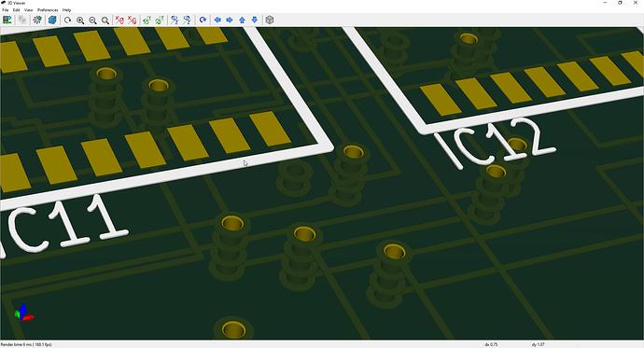Open the 3D display options gear
Viewport: 644px width, 348px height.
coord(37,20)
